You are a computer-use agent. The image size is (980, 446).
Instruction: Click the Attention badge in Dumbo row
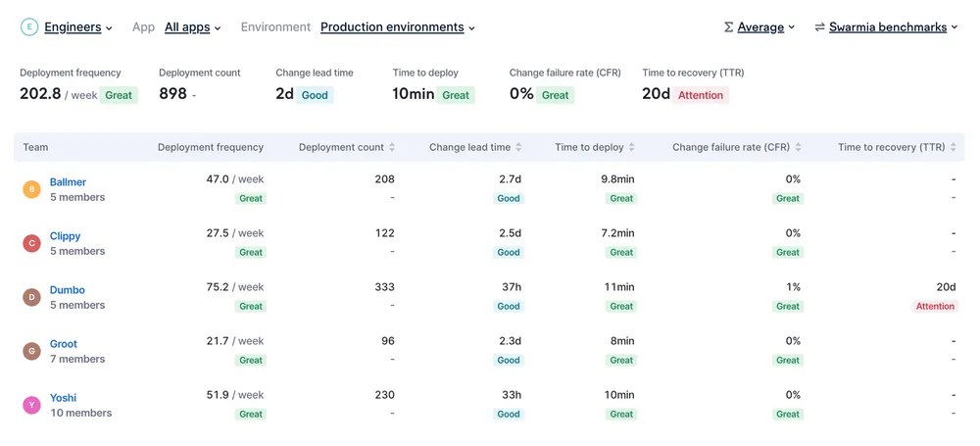pyautogui.click(x=935, y=306)
